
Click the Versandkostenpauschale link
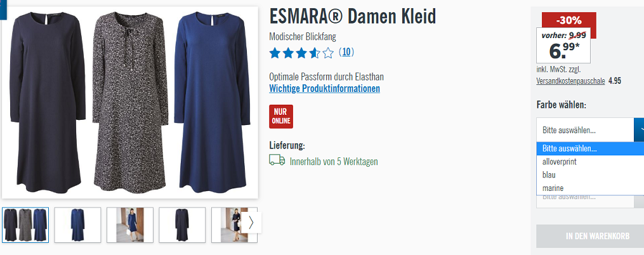570,81
